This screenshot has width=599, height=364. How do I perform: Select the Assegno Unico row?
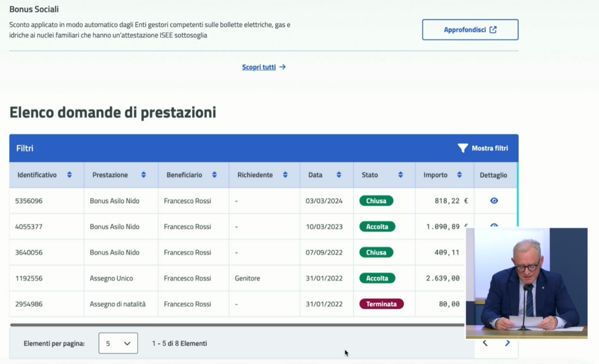111,278
